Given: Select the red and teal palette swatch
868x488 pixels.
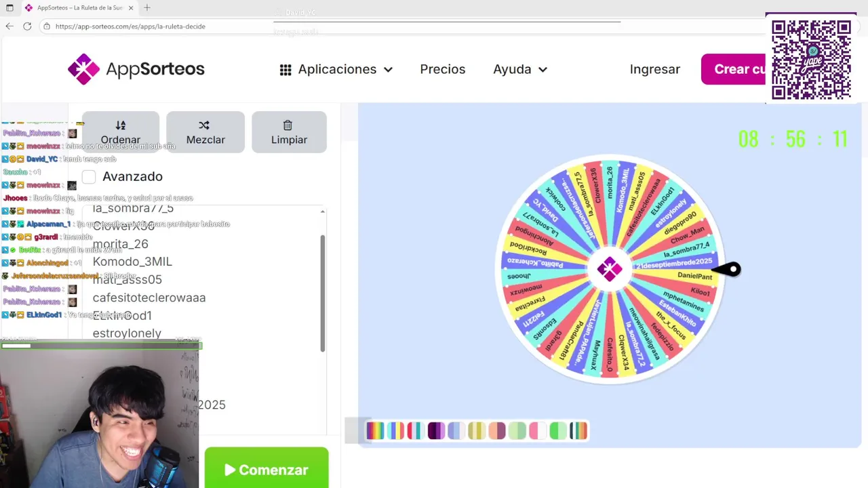Looking at the screenshot, I should pos(416,430).
